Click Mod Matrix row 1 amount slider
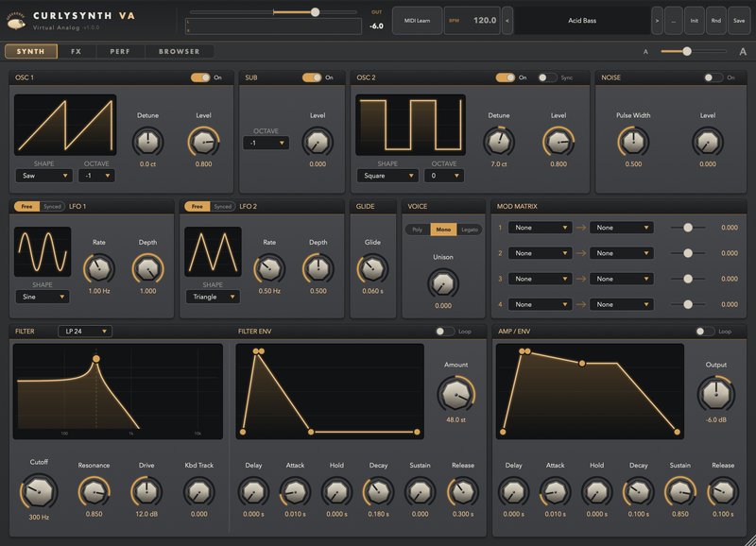 coord(688,228)
